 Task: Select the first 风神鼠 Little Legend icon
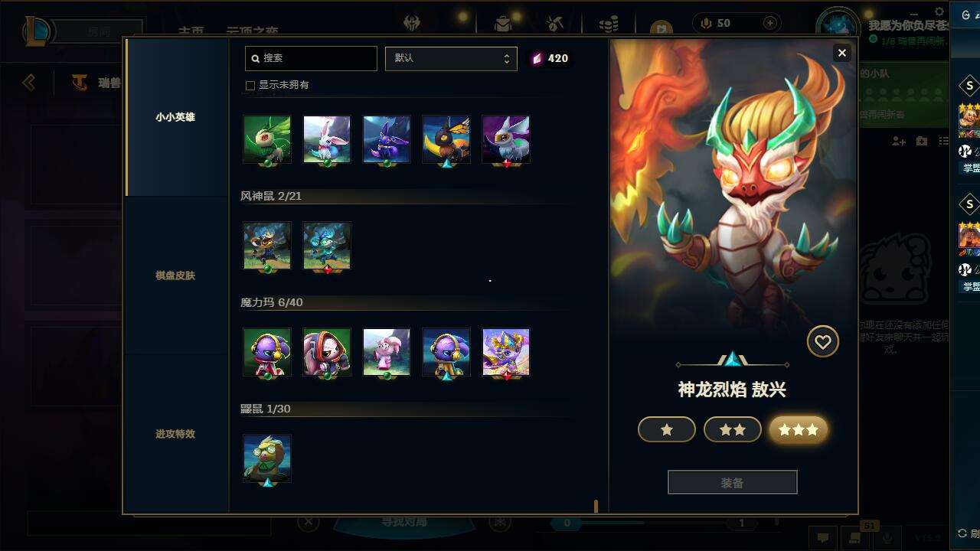267,246
